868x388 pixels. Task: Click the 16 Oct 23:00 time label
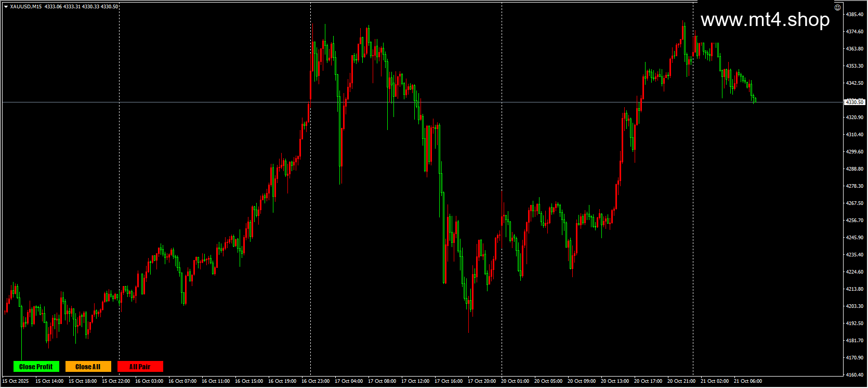point(315,381)
